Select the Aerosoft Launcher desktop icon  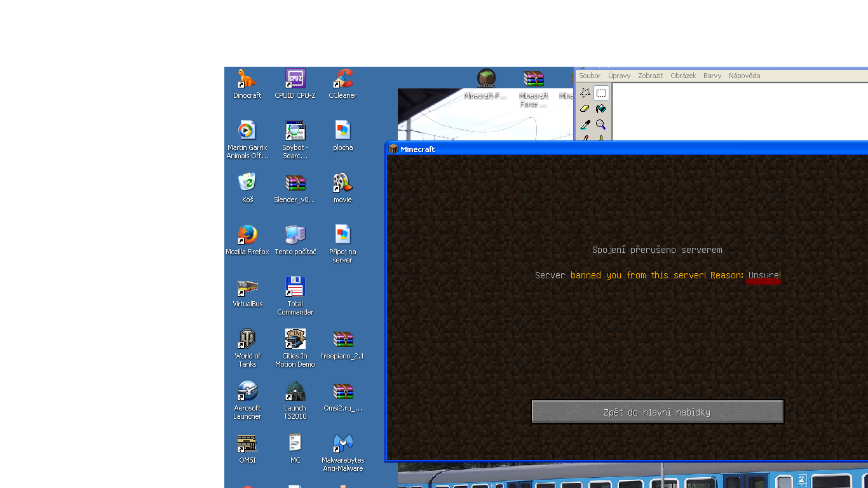pos(247,400)
